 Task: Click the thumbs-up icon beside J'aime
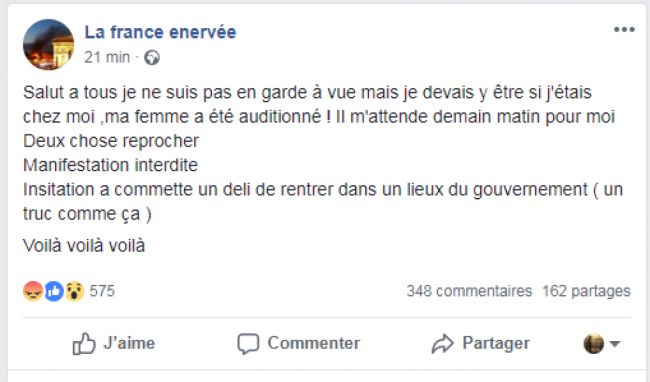pos(84,343)
